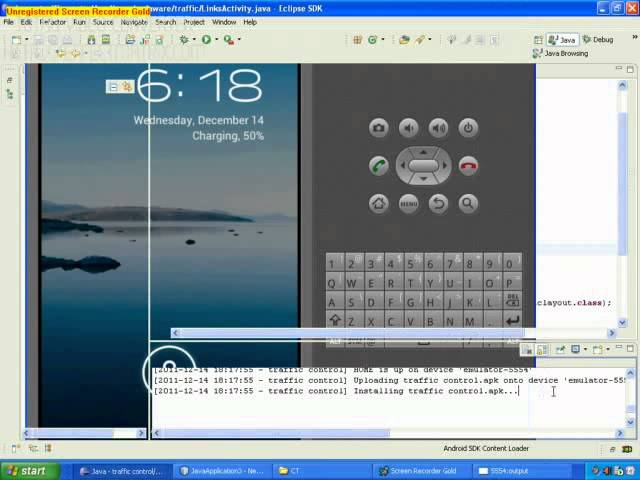The width and height of the screenshot is (640, 480).
Task: Switch to the Java perspective
Action: pos(562,40)
